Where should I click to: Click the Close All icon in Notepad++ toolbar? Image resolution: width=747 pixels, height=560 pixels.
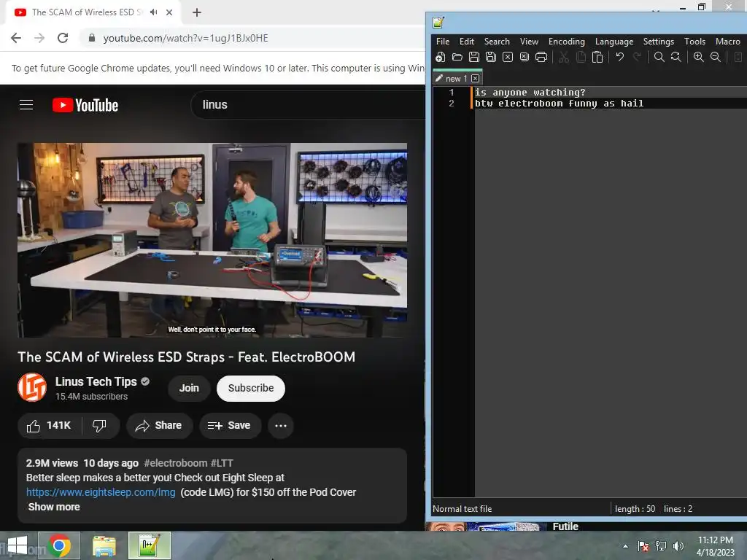(x=525, y=57)
